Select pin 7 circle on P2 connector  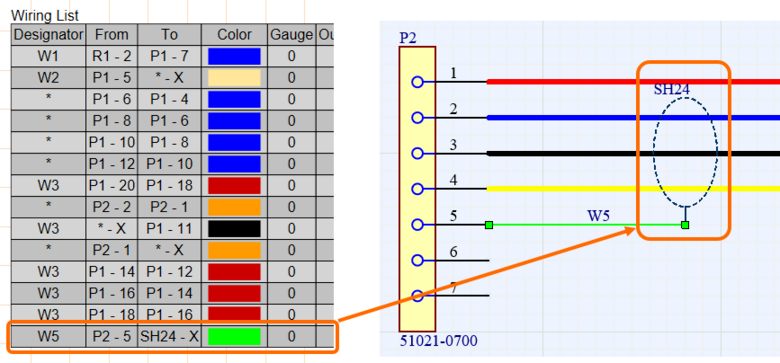click(417, 296)
